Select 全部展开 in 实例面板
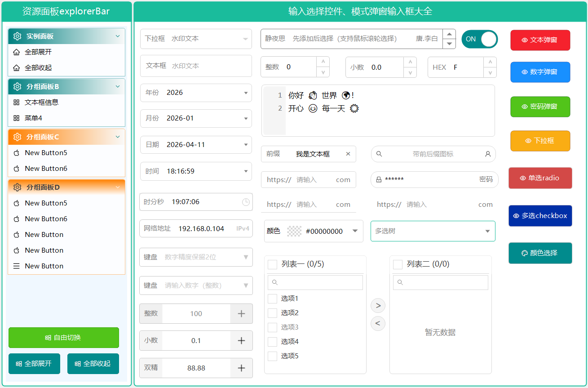The height and width of the screenshot is (388, 588). click(x=66, y=52)
